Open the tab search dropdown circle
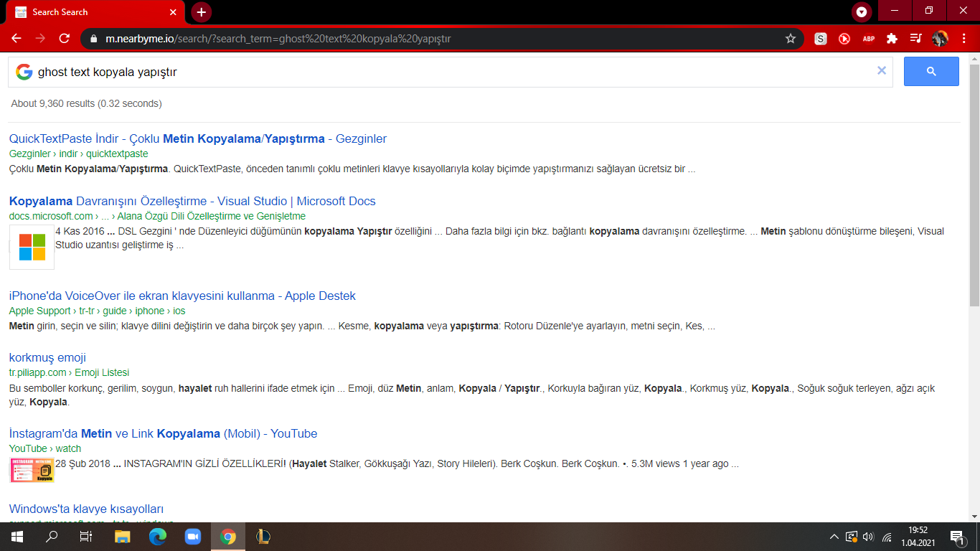This screenshot has height=551, width=980. 861,12
